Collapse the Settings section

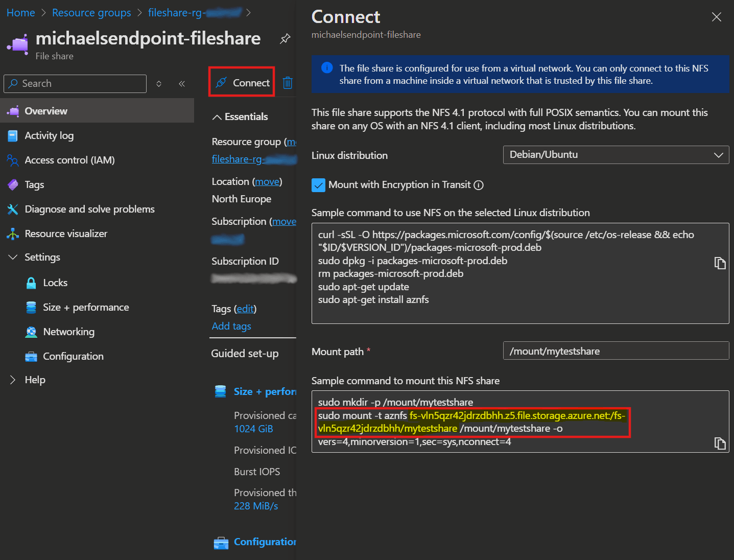pos(13,257)
